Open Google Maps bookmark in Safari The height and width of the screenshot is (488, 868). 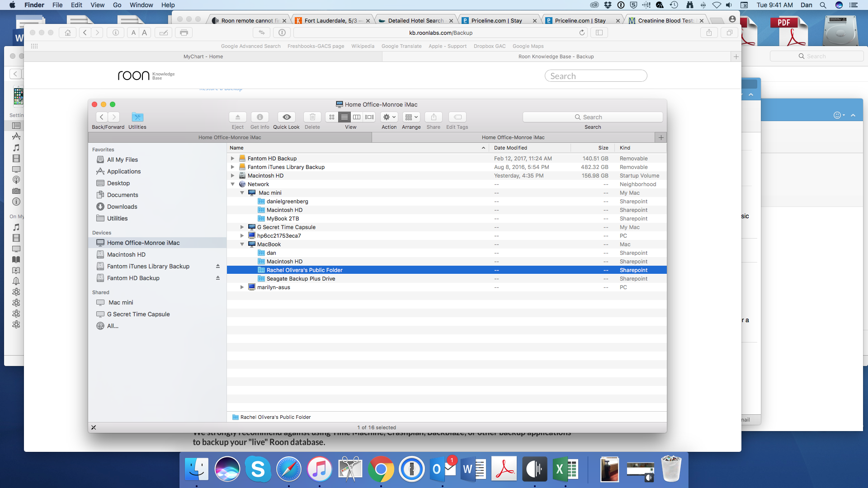(528, 46)
